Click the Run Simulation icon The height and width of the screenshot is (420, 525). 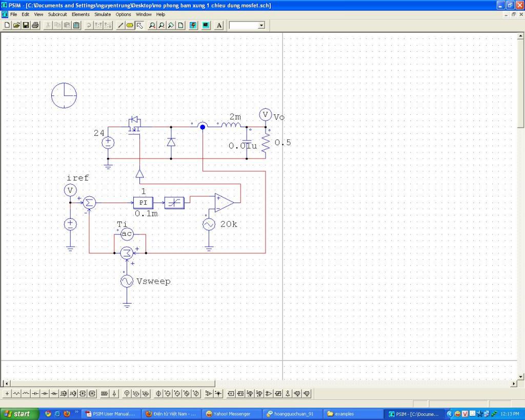[193, 25]
